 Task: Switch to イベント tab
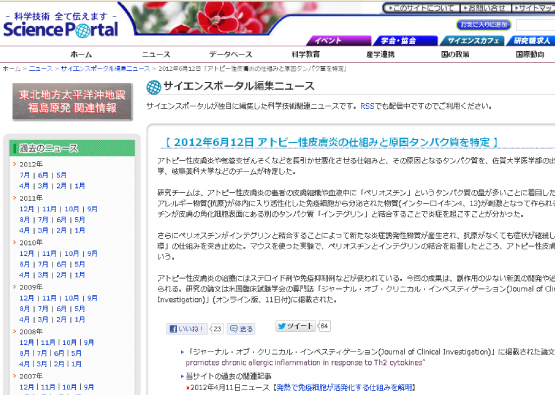pyautogui.click(x=338, y=41)
